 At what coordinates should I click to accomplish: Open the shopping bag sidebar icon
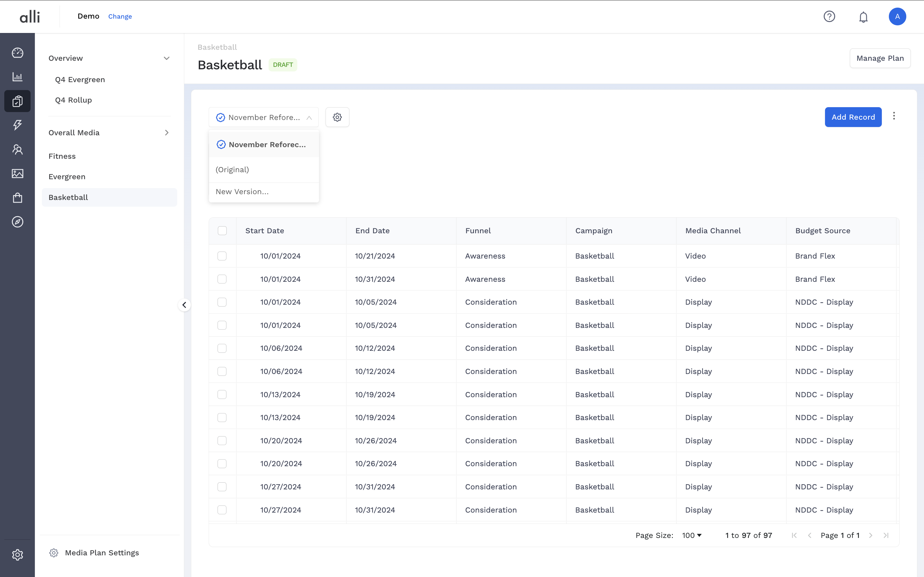coord(17,198)
